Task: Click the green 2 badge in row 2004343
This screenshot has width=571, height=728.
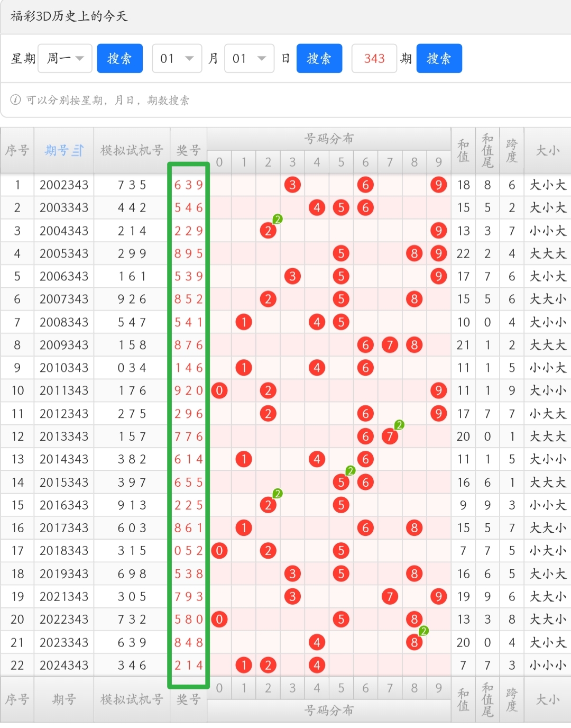Action: pyautogui.click(x=278, y=219)
